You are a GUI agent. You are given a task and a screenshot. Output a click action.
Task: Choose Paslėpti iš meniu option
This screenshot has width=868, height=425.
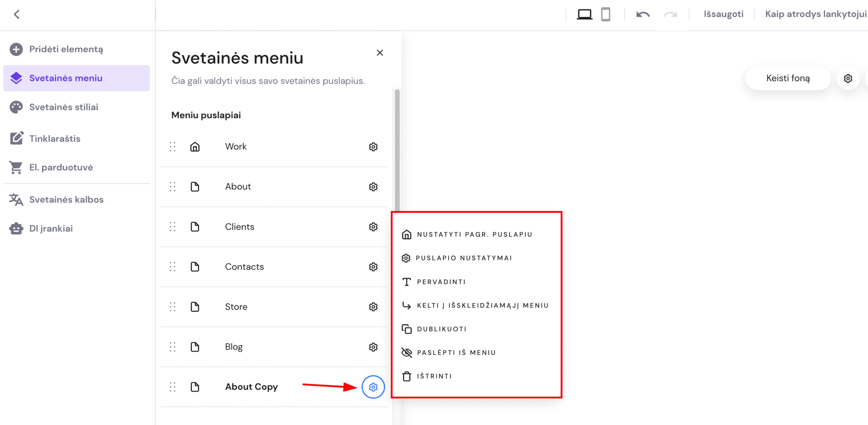click(456, 352)
